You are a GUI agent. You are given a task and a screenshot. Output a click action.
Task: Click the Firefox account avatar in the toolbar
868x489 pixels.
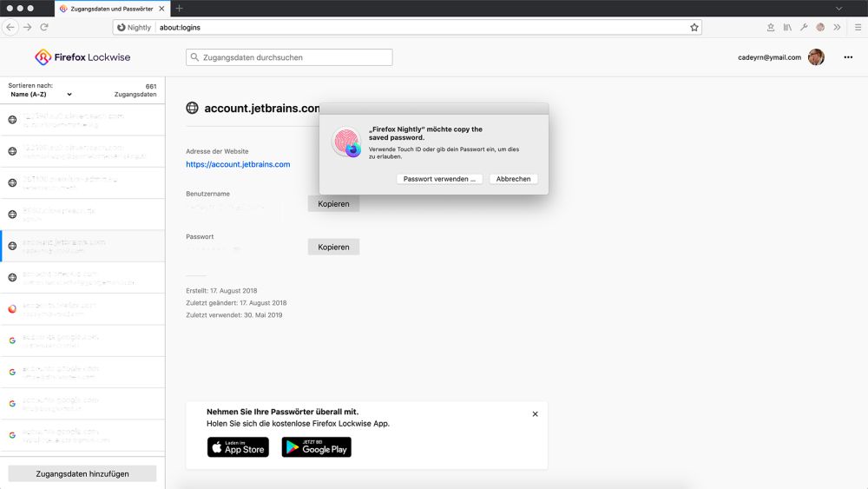[820, 27]
